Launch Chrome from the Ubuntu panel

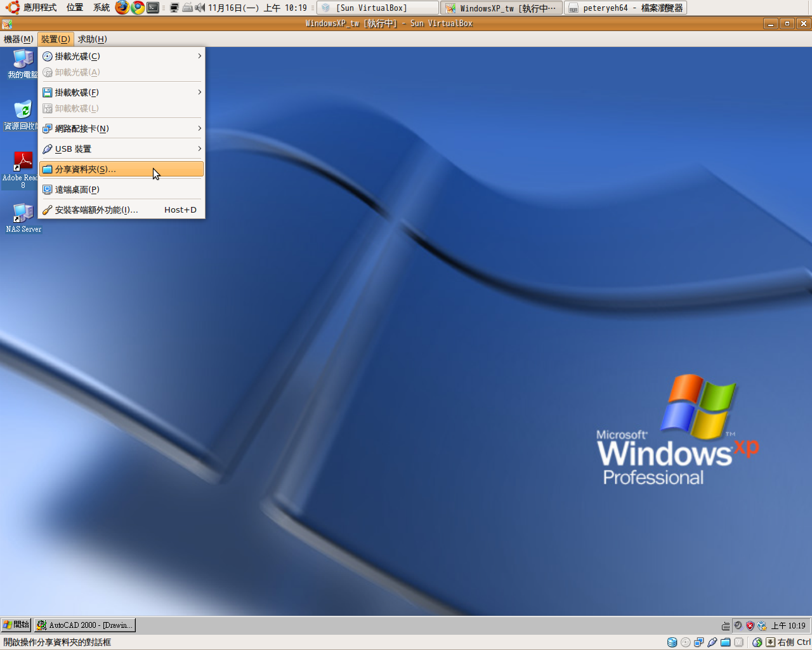[138, 8]
